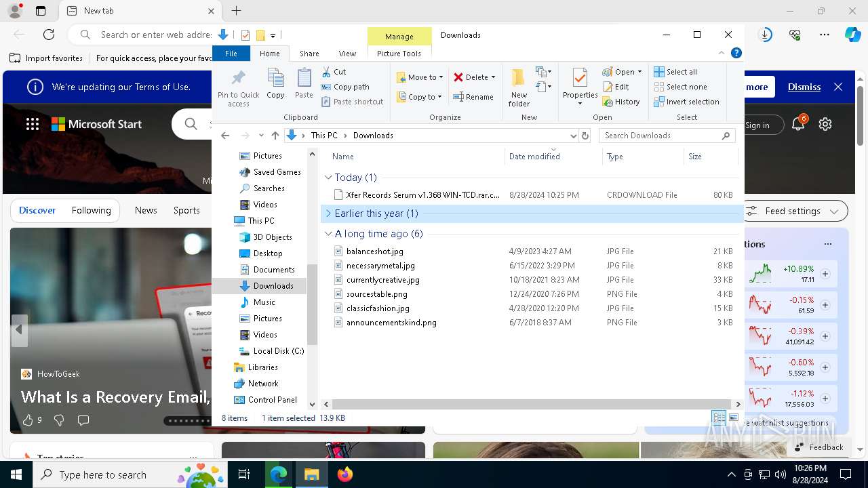Screen dimensions: 868x488
Task: Click Select all
Action: 675,72
